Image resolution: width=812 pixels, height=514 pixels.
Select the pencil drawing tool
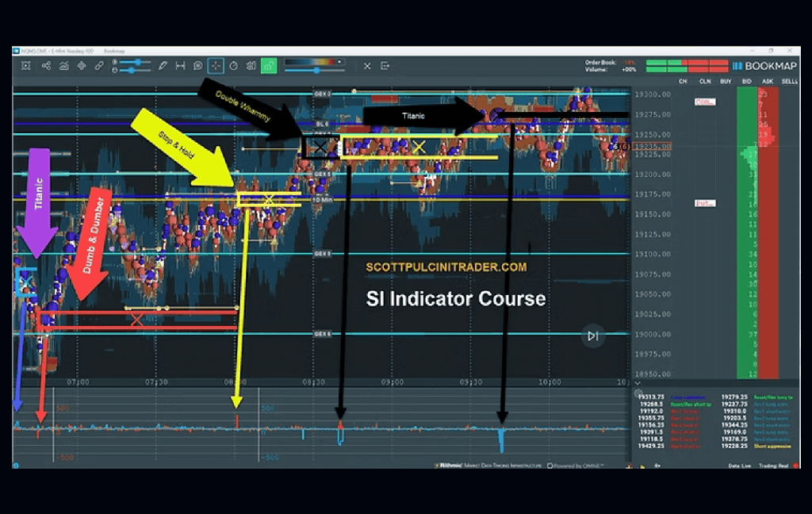coord(163,66)
